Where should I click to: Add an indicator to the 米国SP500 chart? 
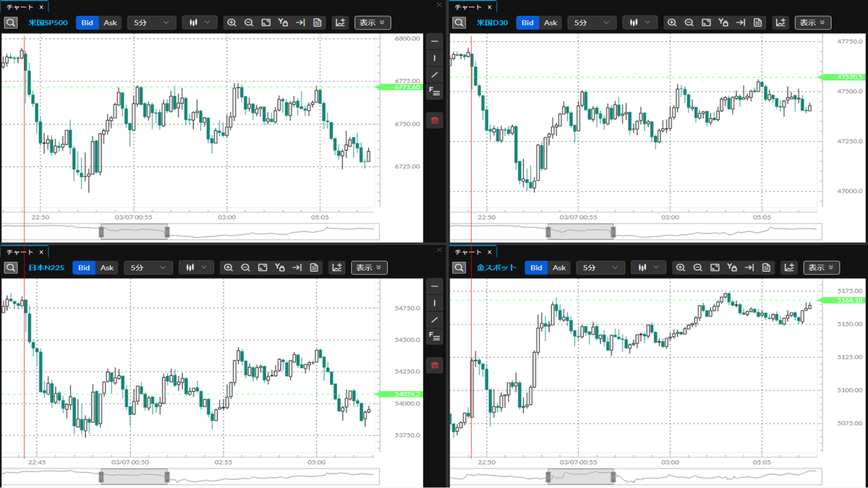(x=340, y=22)
